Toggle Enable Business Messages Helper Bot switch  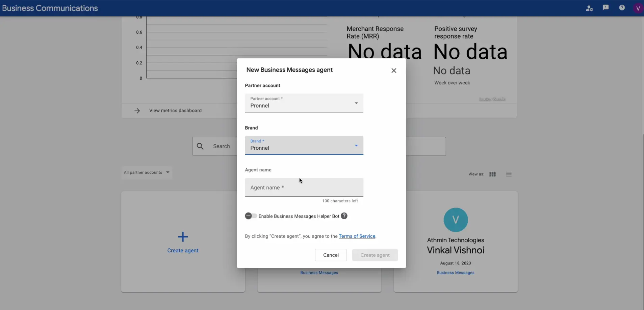click(x=251, y=216)
